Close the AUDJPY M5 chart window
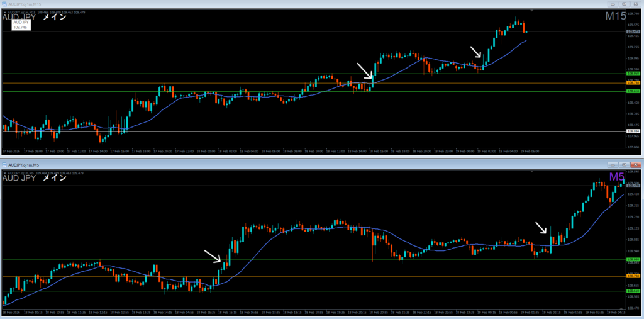 click(636, 164)
